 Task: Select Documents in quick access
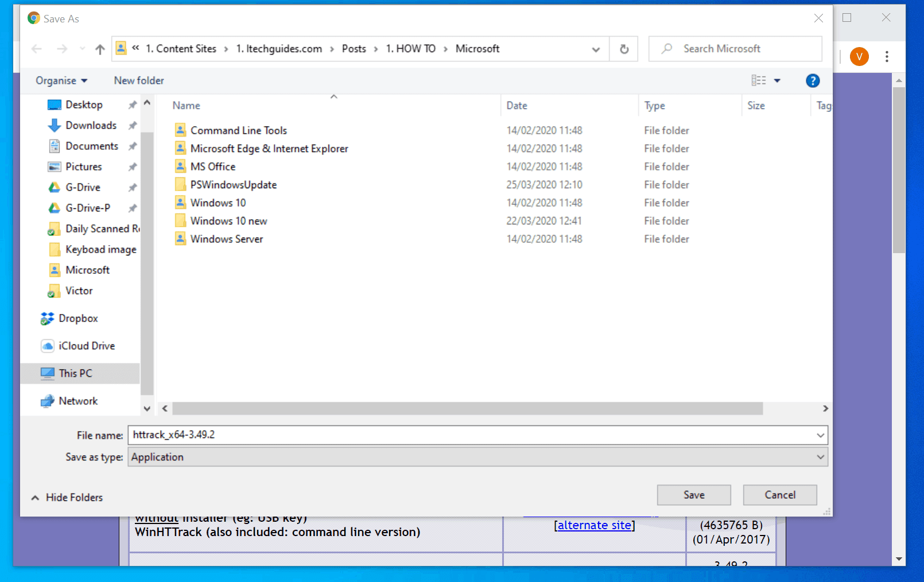92,146
